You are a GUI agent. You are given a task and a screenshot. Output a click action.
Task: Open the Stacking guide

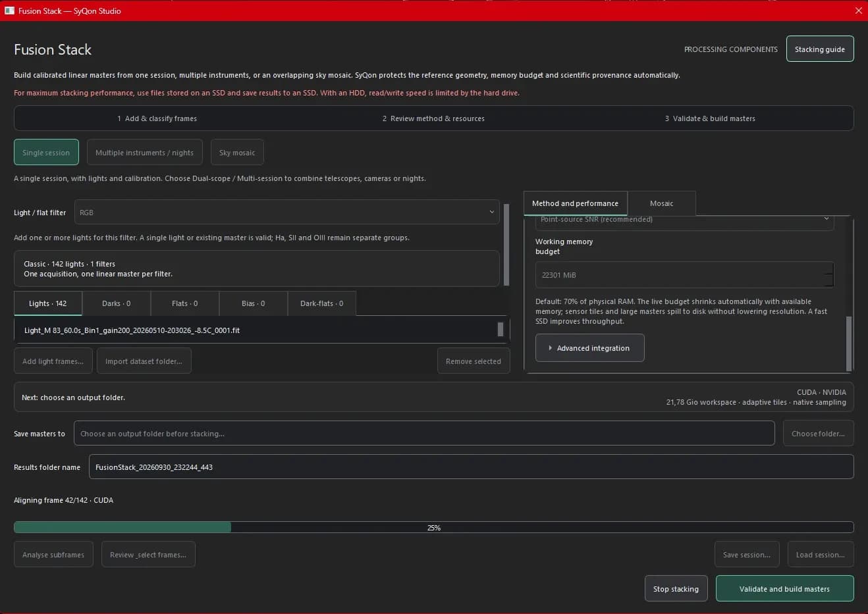pyautogui.click(x=820, y=49)
